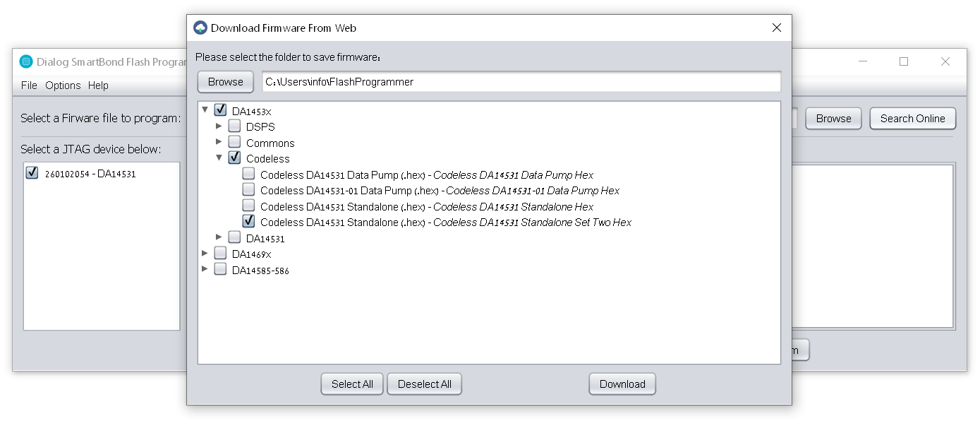Screen dimensions: 980x421
Task: Select the Codeless folder label
Action: coord(267,159)
